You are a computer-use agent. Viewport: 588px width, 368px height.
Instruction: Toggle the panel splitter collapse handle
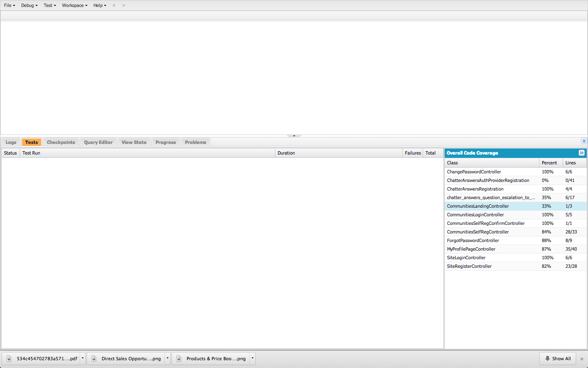(x=294, y=136)
